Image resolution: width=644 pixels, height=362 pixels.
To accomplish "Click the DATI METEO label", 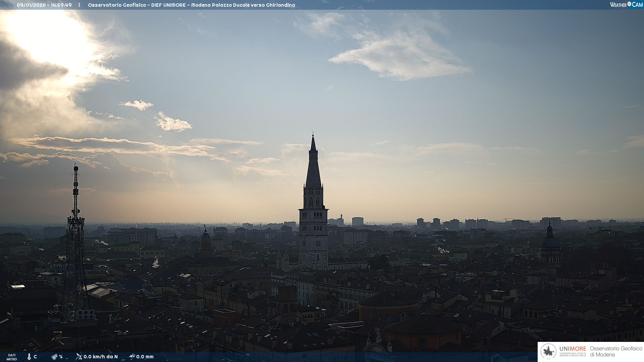I will (x=12, y=357).
